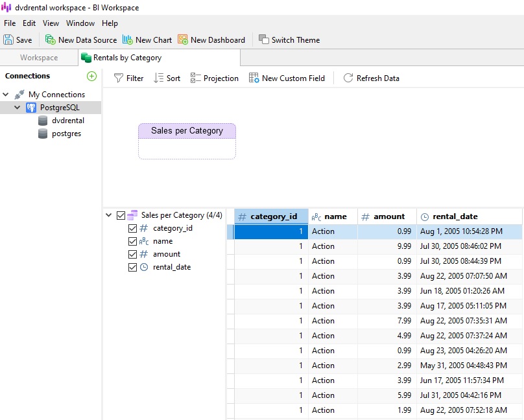The height and width of the screenshot is (420, 524).
Task: Sort by the category_id column header
Action: coord(271,216)
